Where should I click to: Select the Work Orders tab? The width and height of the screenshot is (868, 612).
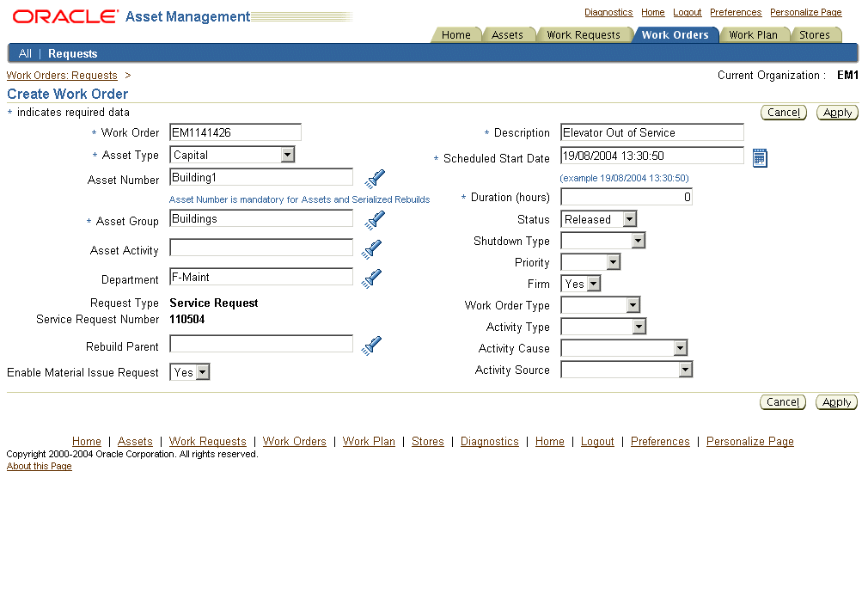click(675, 35)
